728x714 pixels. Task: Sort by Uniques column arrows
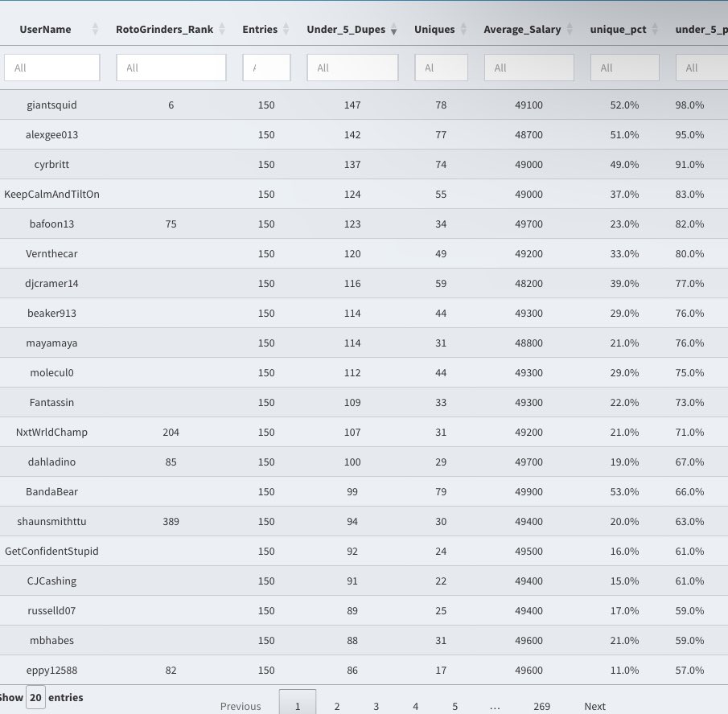(x=463, y=29)
